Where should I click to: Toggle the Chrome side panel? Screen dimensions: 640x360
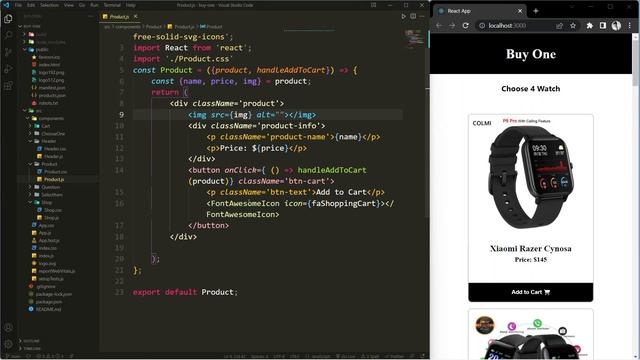point(603,25)
